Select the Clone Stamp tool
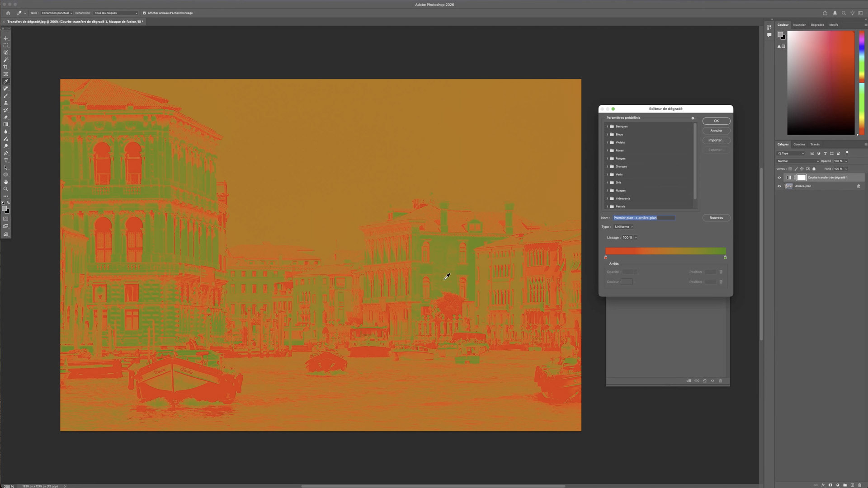The width and height of the screenshot is (868, 488). [x=6, y=103]
